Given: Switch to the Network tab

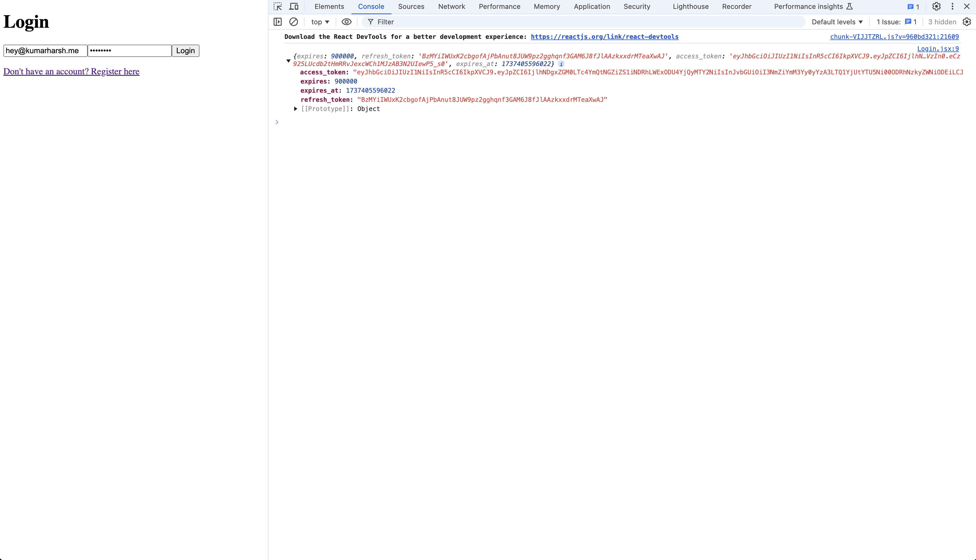Looking at the screenshot, I should click(451, 7).
